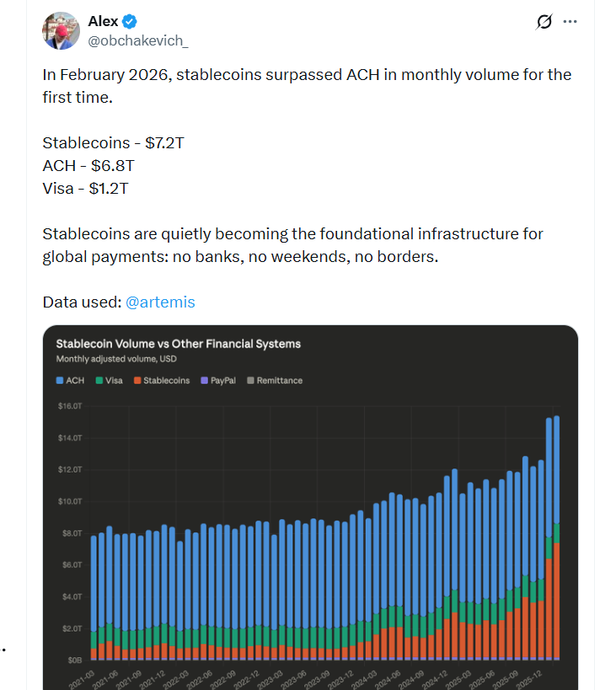
Task: Expand options from the post's ellipsis menu
Action: point(570,20)
